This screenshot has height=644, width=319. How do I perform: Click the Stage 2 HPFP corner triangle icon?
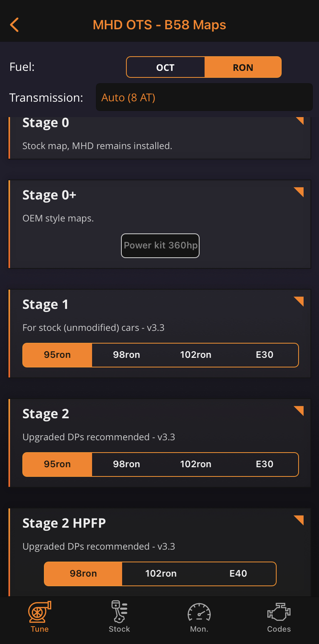[x=299, y=520]
